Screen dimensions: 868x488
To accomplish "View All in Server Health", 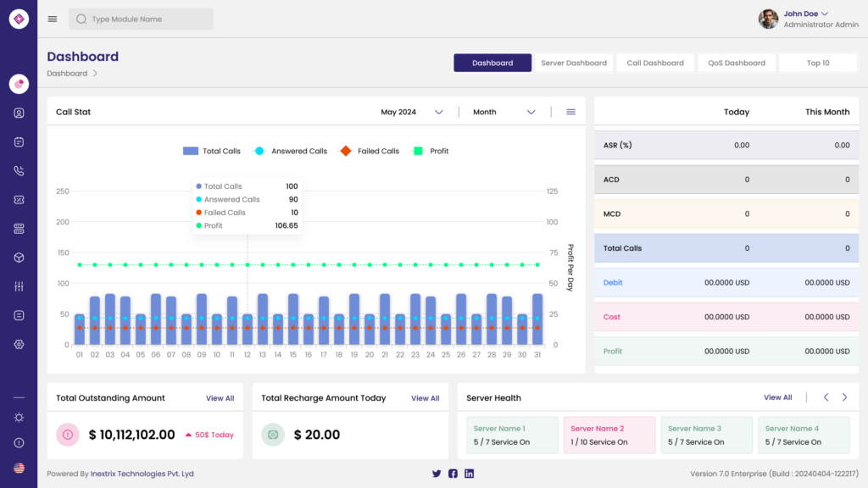I will pyautogui.click(x=778, y=397).
